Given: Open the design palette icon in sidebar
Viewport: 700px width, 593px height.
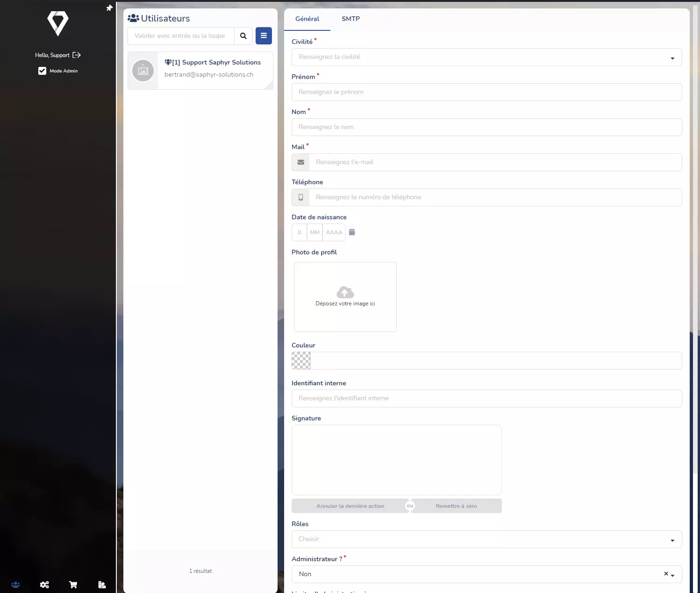Looking at the screenshot, I should (102, 585).
